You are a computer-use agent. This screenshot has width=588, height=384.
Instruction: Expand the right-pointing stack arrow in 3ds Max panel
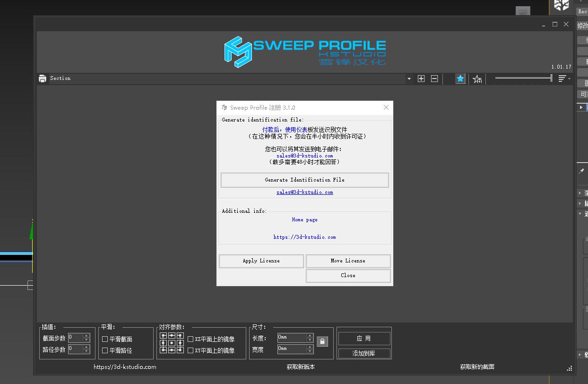[x=581, y=107]
